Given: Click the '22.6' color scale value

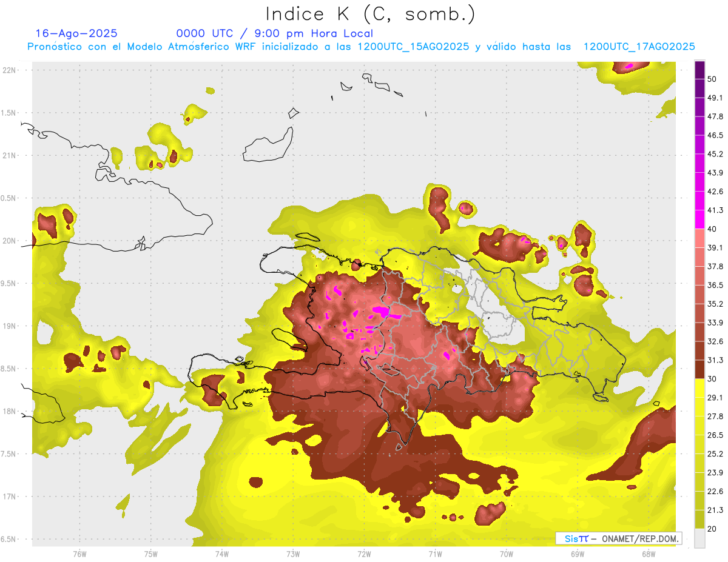Looking at the screenshot, I should 715,492.
